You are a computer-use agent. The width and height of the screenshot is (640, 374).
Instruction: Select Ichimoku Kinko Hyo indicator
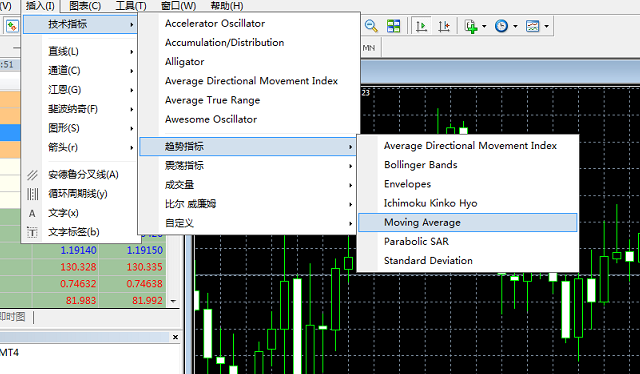[x=468, y=203]
